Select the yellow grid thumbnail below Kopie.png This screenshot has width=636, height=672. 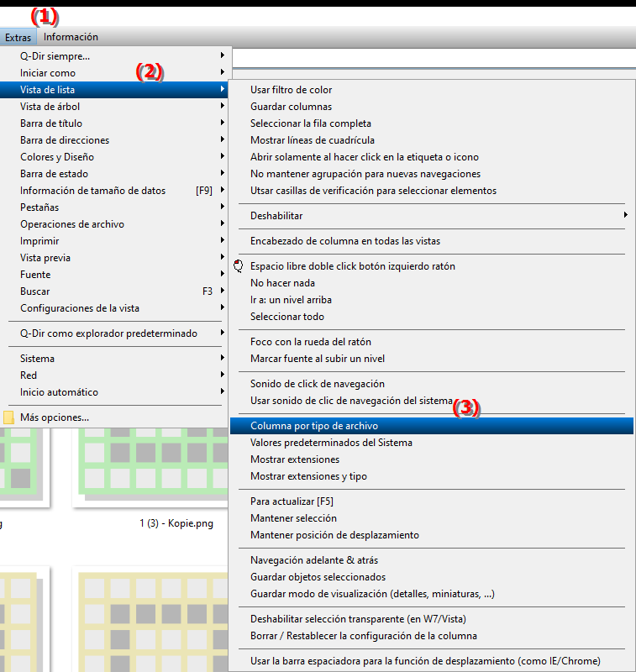[151, 619]
